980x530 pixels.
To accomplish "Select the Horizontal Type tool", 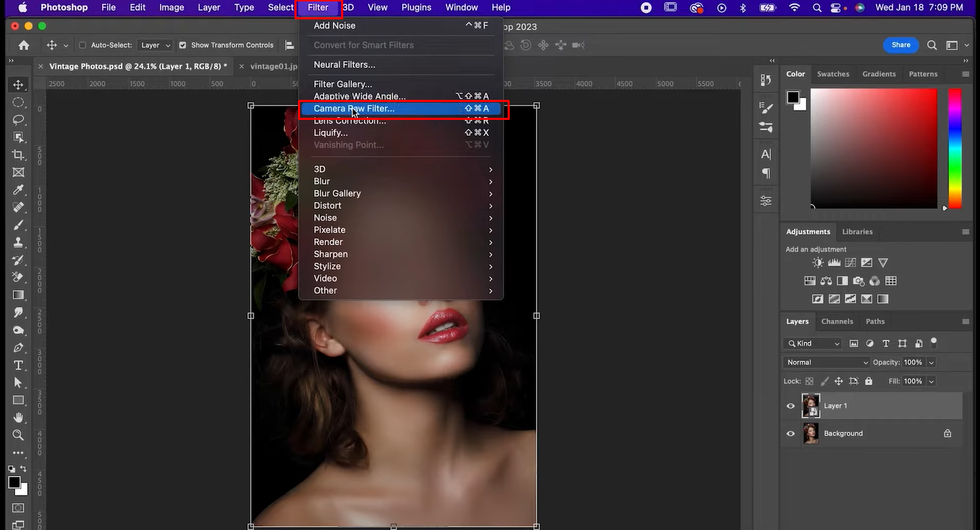I will pos(19,366).
